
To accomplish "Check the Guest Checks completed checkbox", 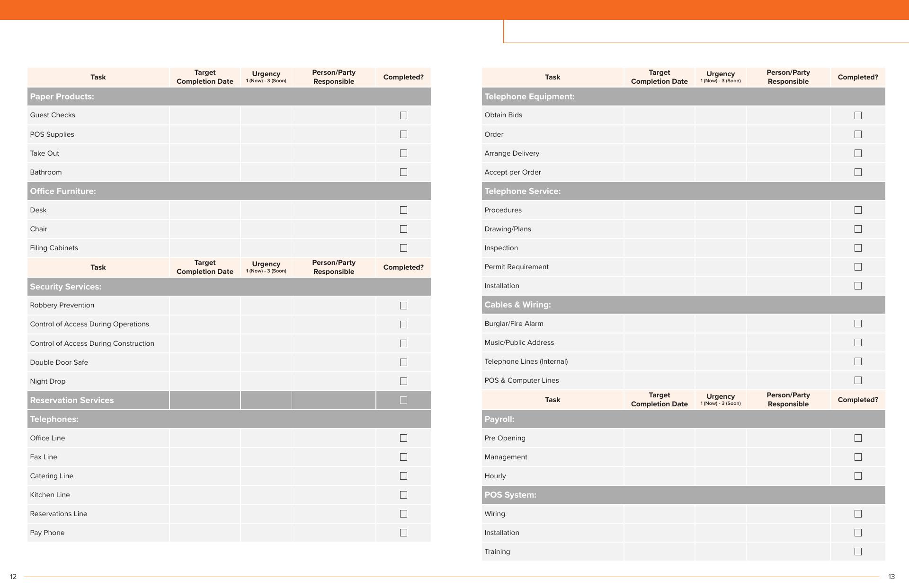I will pyautogui.click(x=403, y=115).
